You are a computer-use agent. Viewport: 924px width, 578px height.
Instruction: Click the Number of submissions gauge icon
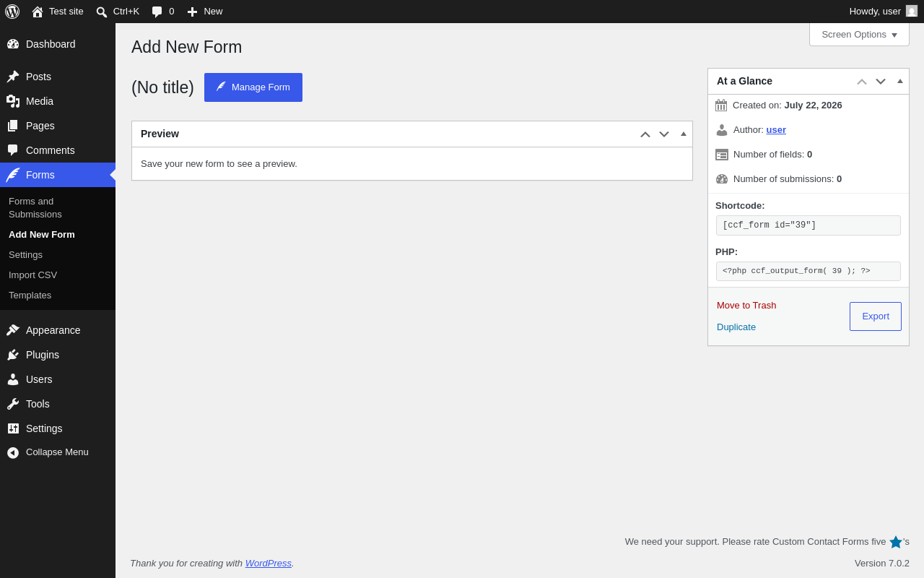[x=722, y=179]
